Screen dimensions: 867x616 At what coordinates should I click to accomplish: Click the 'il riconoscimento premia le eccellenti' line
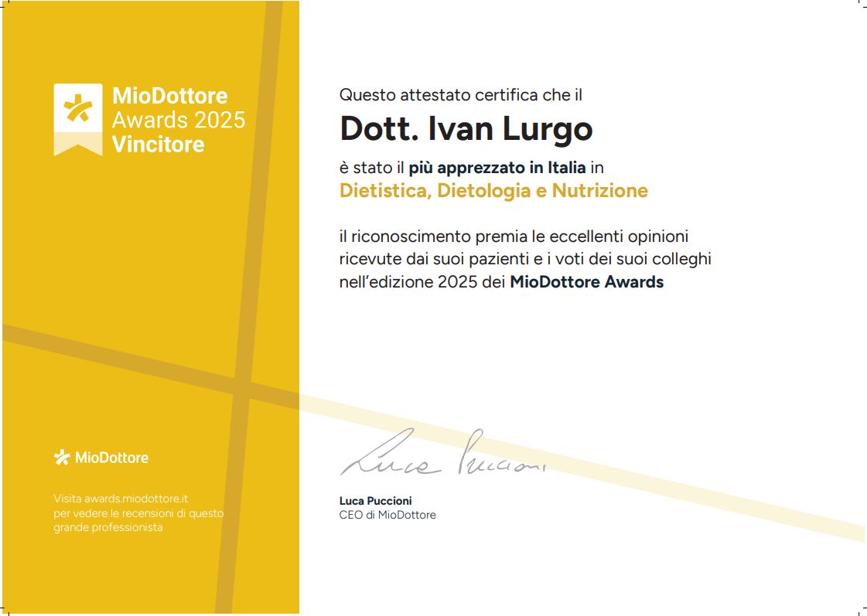(514, 236)
